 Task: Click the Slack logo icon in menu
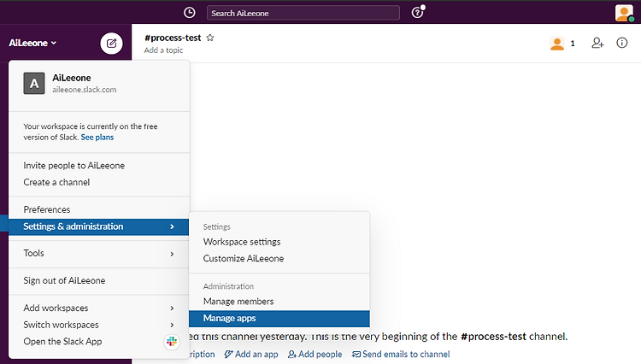coord(172,342)
